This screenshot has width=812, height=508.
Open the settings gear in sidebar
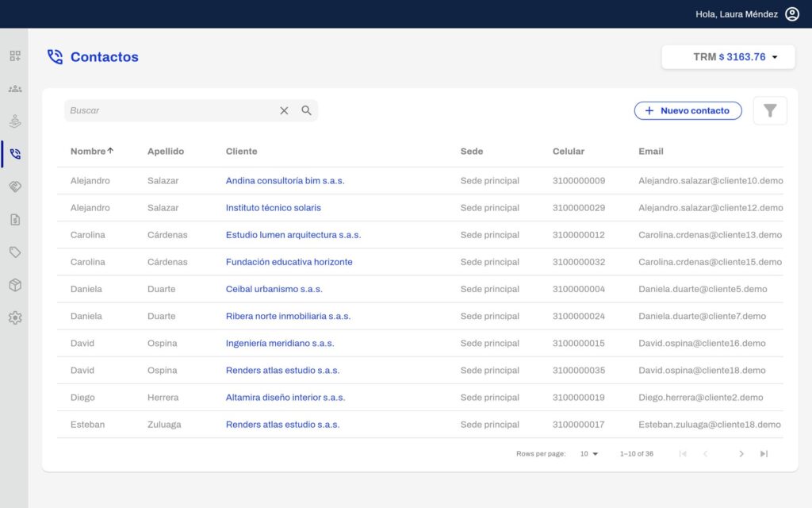15,317
